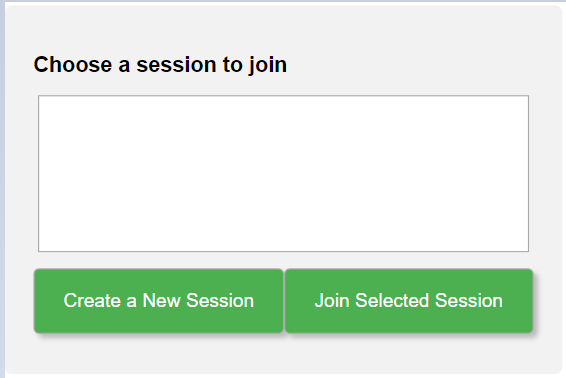
Task: Confirm joining via right green button
Action: (409, 301)
